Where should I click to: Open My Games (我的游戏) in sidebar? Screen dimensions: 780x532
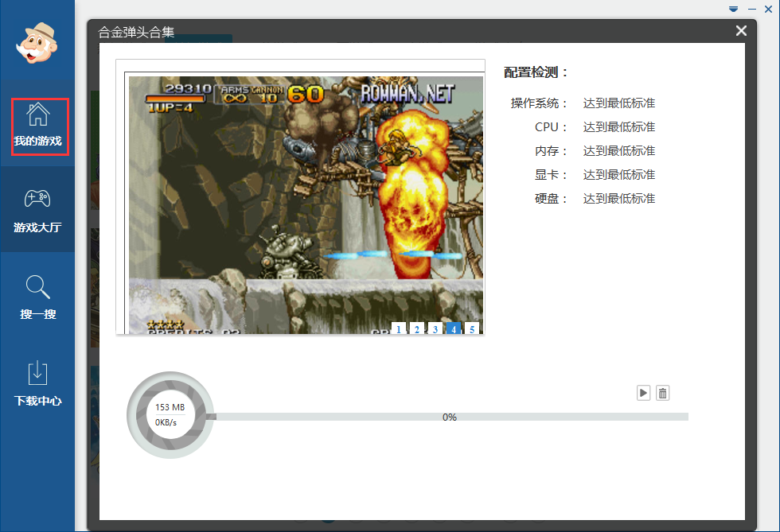click(38, 127)
